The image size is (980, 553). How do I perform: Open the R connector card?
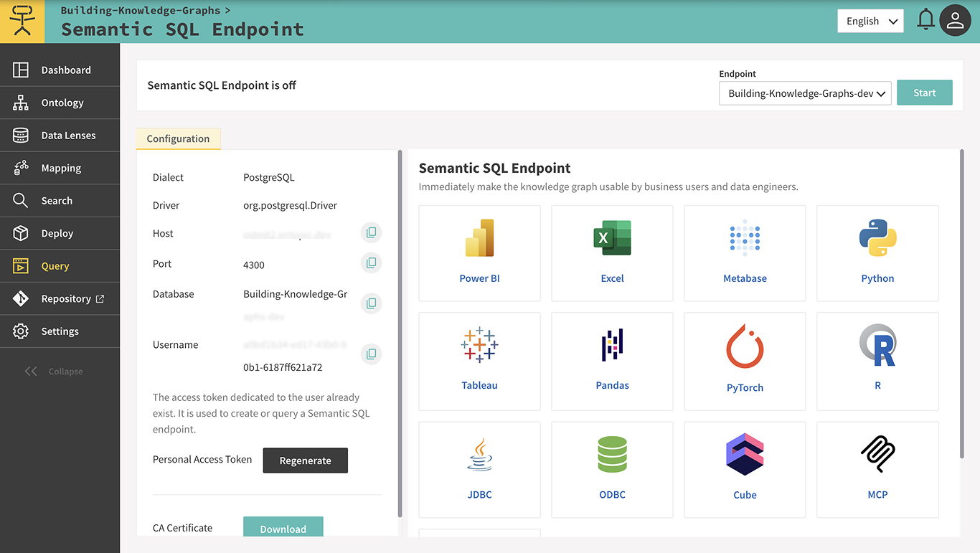(877, 361)
